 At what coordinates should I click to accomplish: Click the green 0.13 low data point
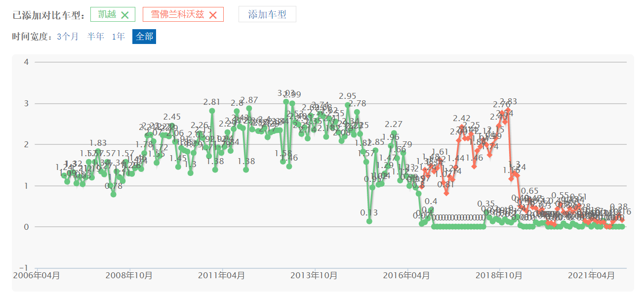(x=369, y=221)
